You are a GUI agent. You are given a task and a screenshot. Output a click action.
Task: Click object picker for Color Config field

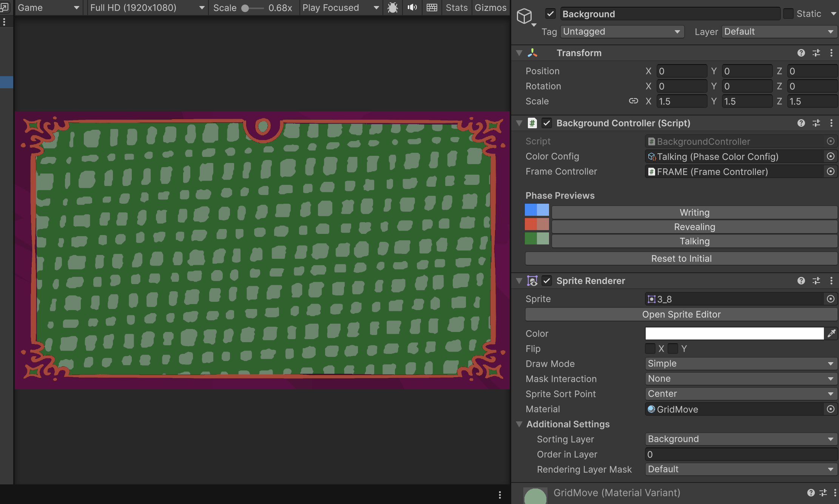coord(830,156)
